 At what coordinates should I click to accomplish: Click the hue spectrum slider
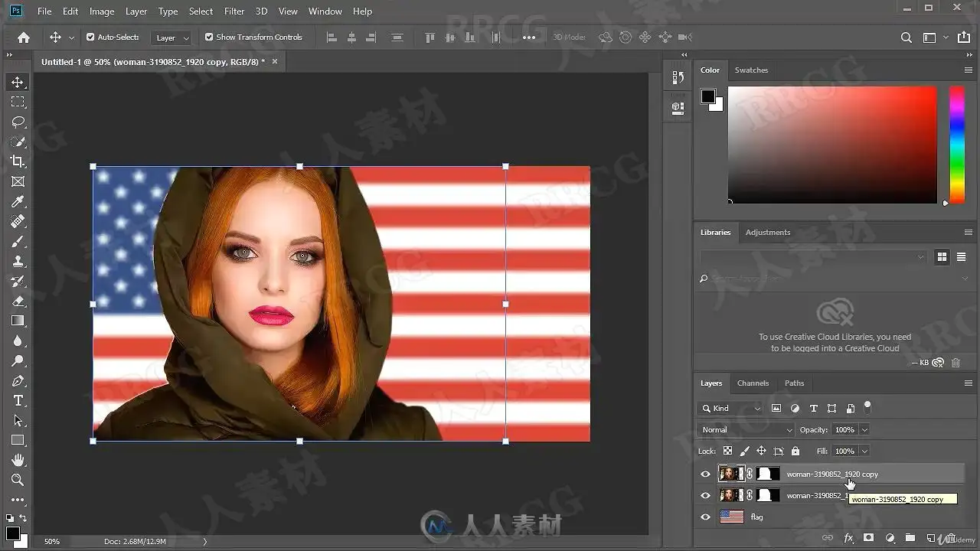(957, 144)
